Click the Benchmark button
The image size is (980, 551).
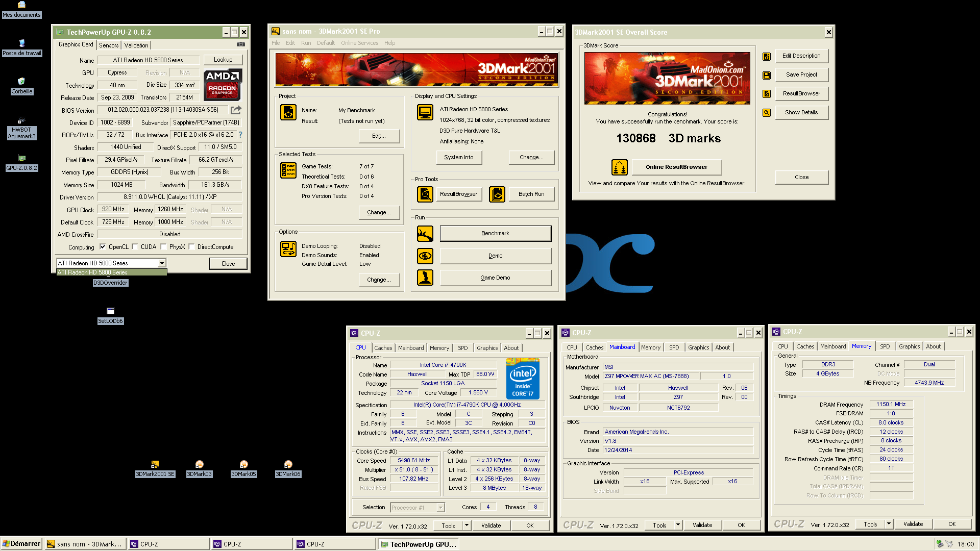pyautogui.click(x=495, y=234)
